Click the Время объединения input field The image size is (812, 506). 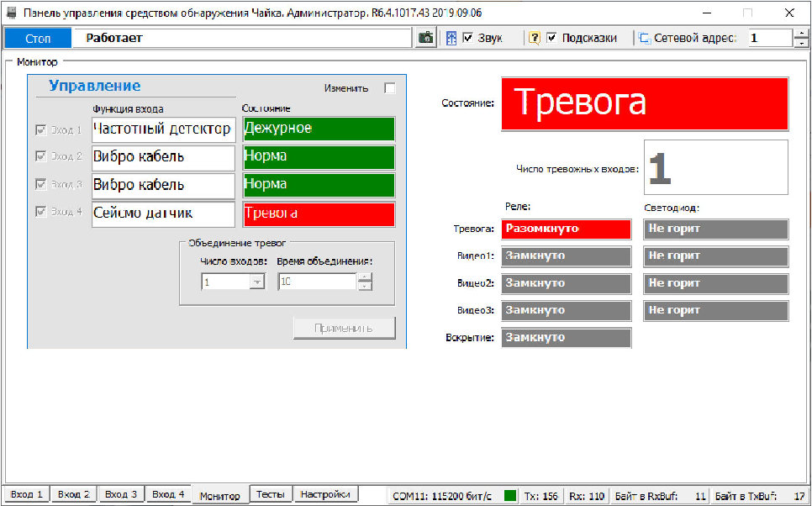click(x=318, y=282)
